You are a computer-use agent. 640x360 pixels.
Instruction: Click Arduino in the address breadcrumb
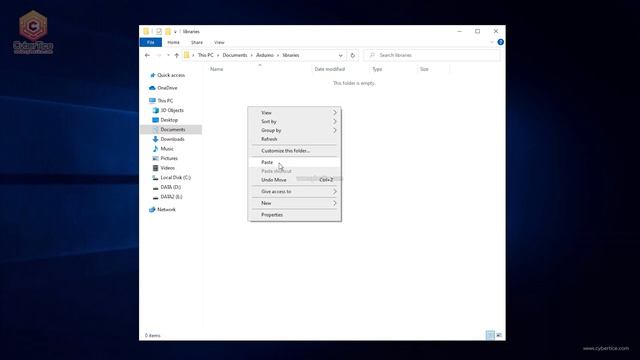[265, 55]
